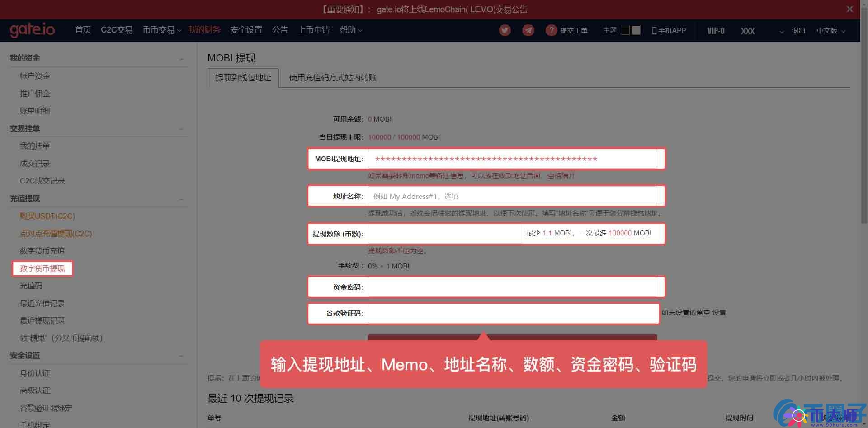Open 帐户资金 in the sidebar
Image resolution: width=868 pixels, height=428 pixels.
click(35, 76)
